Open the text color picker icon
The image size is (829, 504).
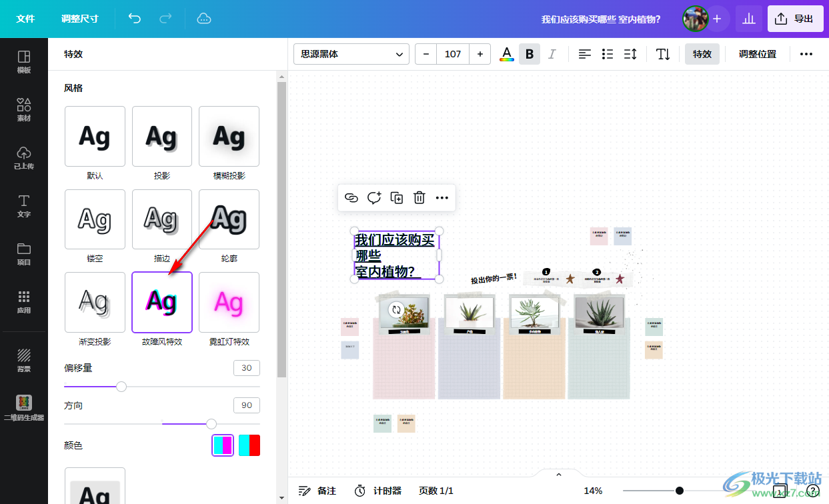[507, 54]
